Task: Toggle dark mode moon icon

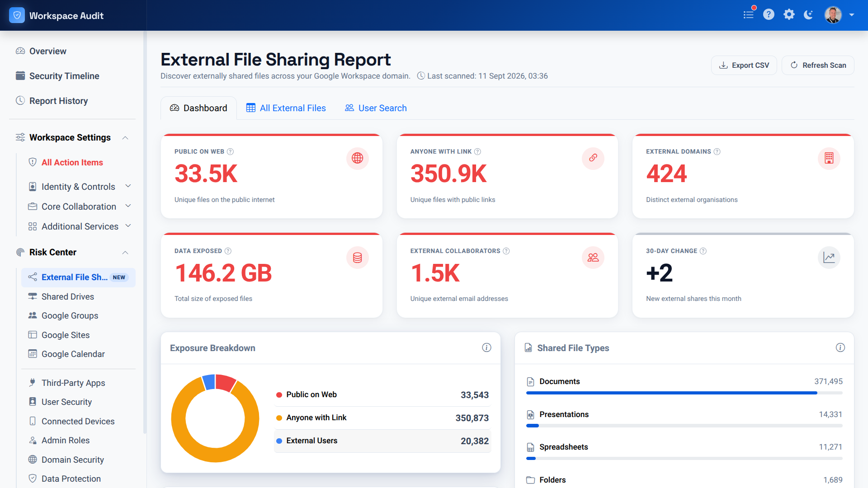Action: [809, 14]
